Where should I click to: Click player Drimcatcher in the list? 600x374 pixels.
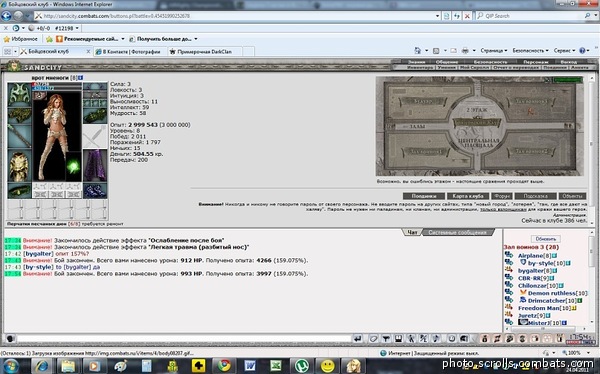[547, 301]
